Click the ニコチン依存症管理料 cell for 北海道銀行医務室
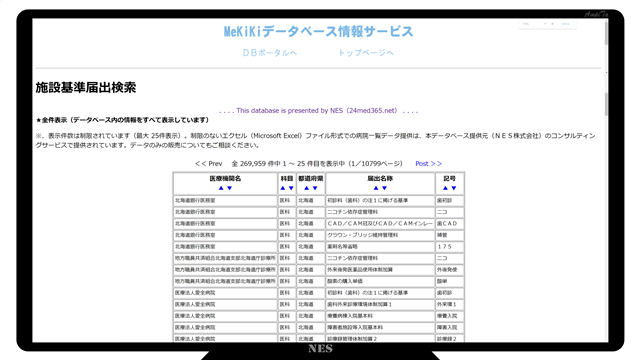Screen dimensions: 640x360 pyautogui.click(x=380, y=212)
